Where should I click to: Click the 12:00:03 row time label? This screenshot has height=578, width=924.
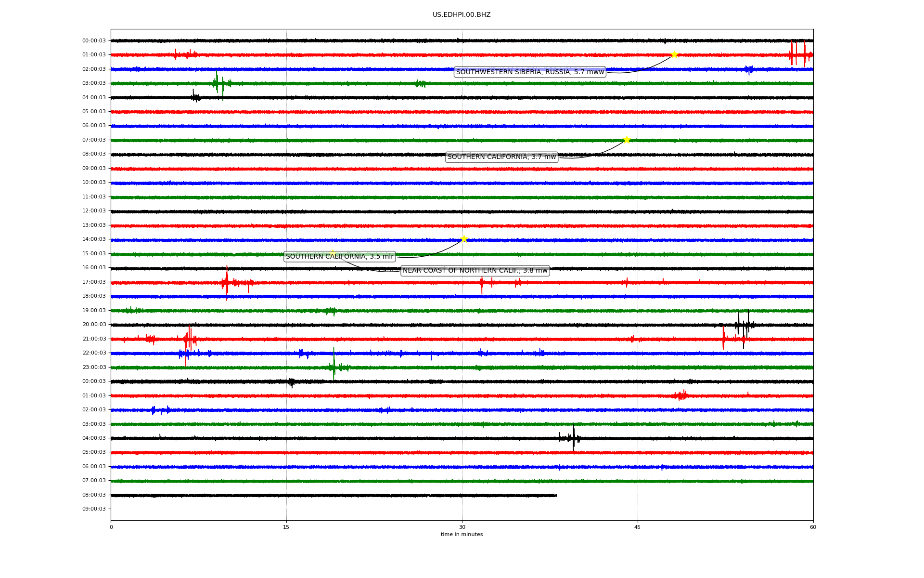[x=94, y=211]
